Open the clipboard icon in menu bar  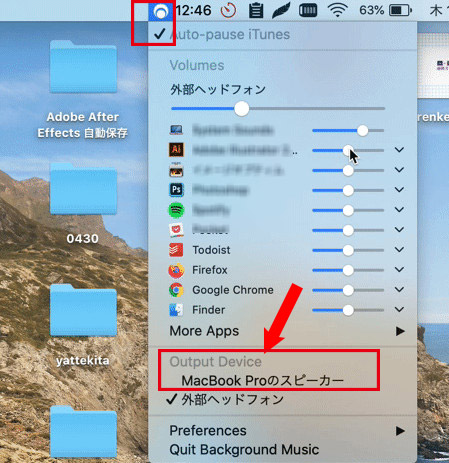(x=256, y=10)
